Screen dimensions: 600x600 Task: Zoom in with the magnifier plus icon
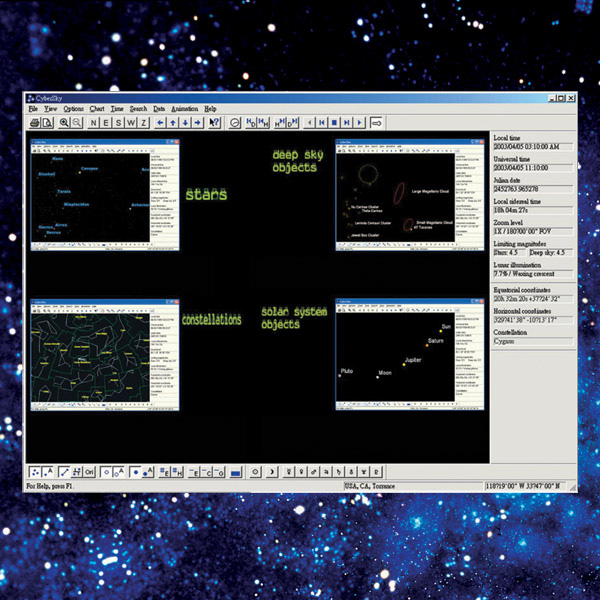64,122
